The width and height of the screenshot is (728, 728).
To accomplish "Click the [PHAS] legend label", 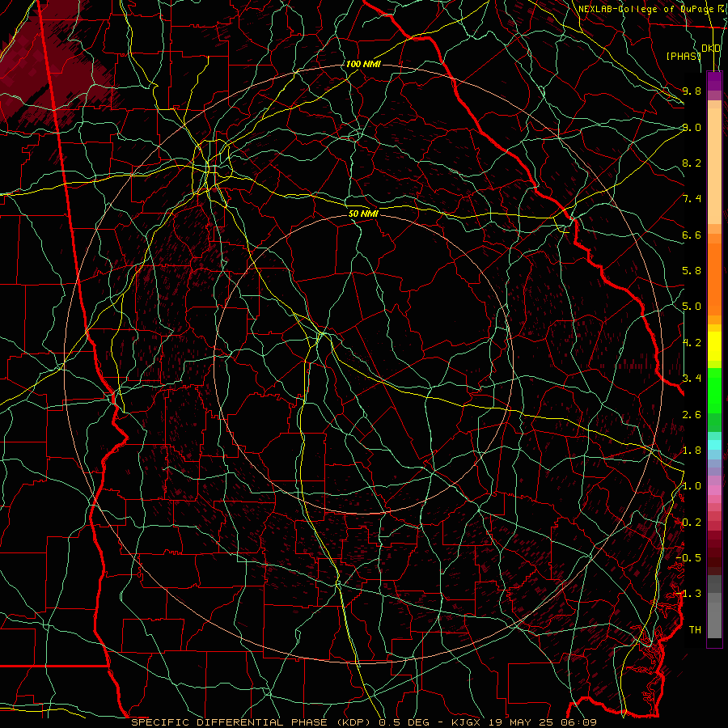I will [683, 56].
